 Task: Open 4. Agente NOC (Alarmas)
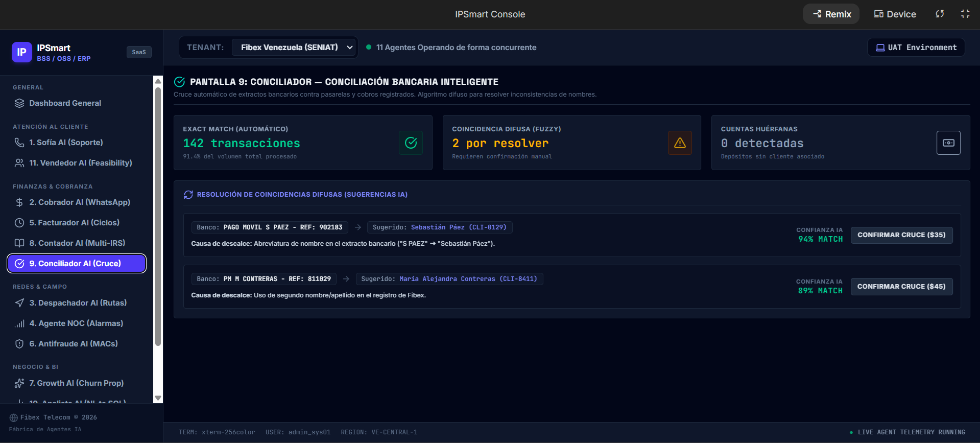(77, 323)
